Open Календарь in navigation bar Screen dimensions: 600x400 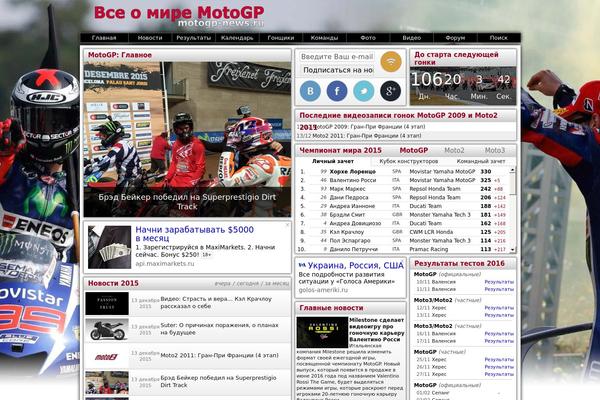point(237,38)
